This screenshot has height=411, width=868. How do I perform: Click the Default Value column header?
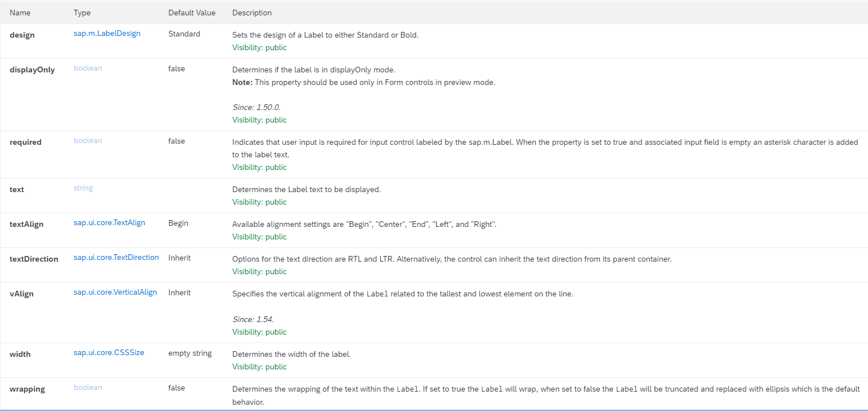(192, 13)
